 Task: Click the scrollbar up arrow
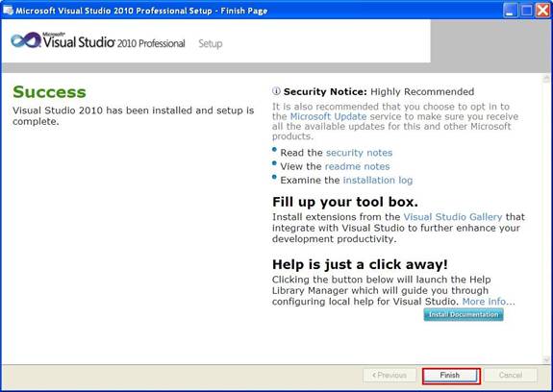tap(546, 78)
